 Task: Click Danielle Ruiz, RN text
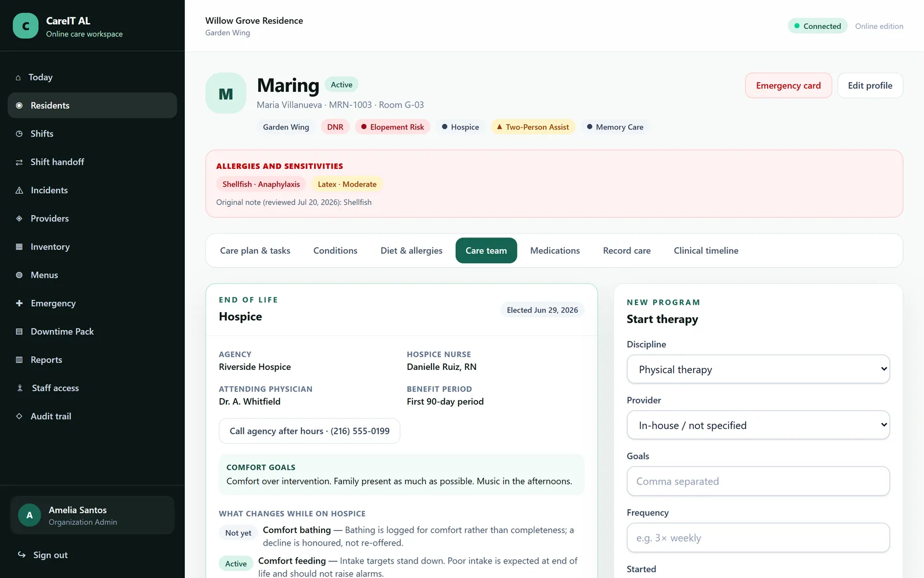(x=442, y=367)
